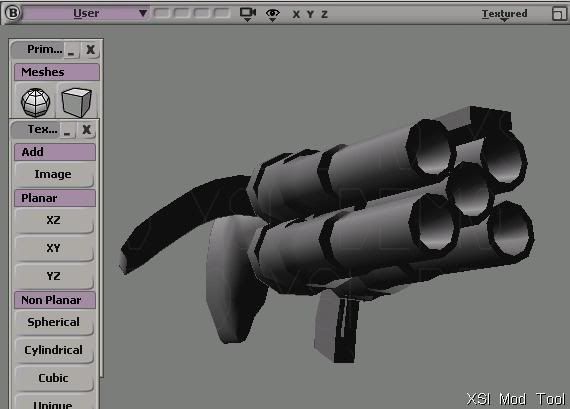Apply YZ planar projection
The image size is (570, 409).
pyautogui.click(x=53, y=276)
